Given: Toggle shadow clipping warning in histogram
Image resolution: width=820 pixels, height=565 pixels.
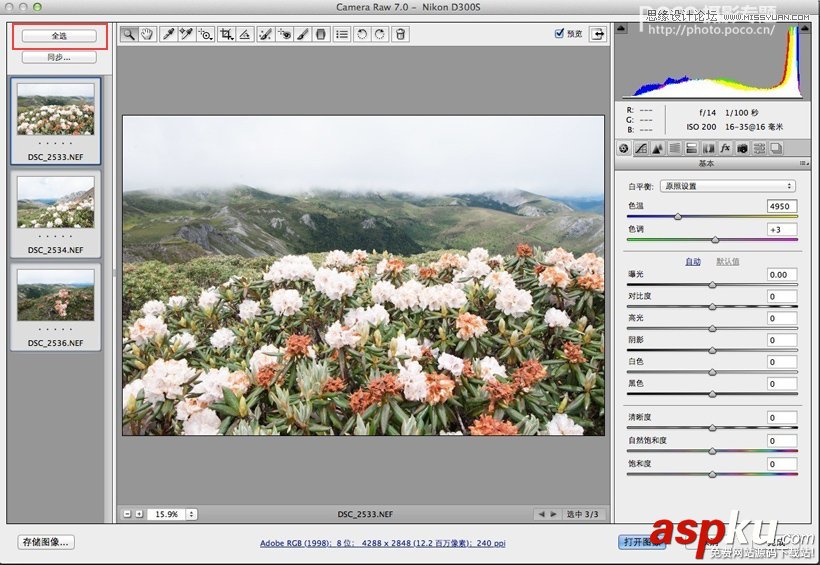Looking at the screenshot, I should pos(621,28).
